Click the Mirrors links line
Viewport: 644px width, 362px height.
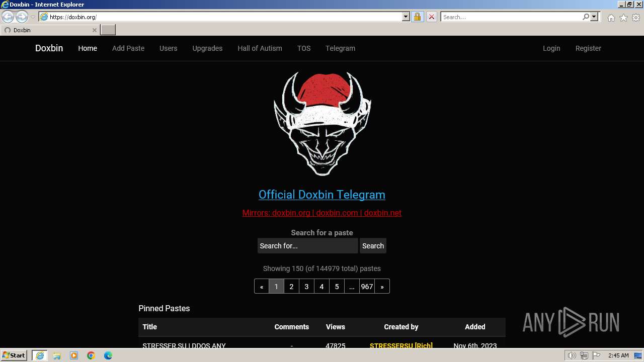pos(322,213)
